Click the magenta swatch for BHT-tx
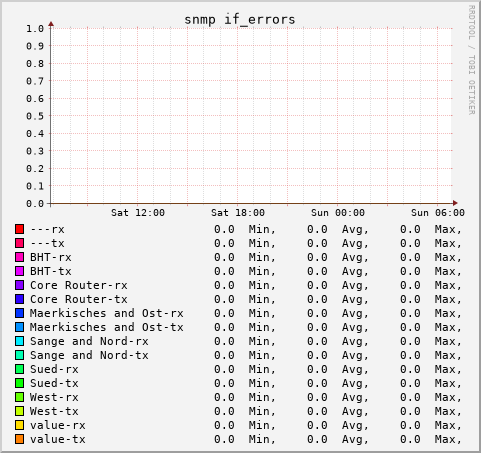Screen dimensions: 481x453 19,271
